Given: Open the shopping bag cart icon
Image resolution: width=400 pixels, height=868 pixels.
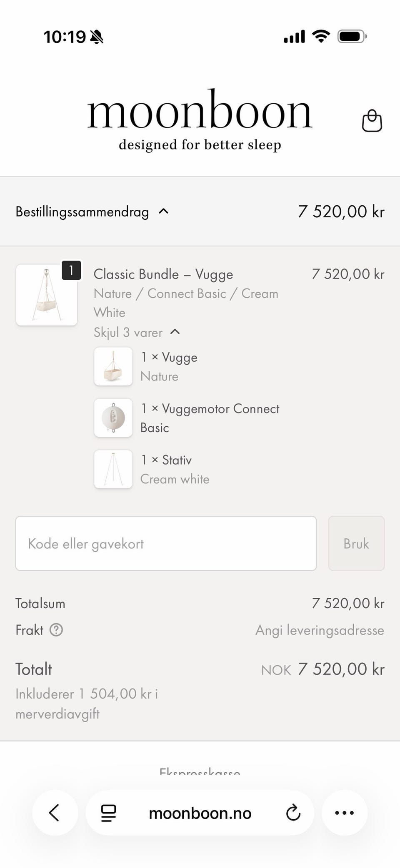Looking at the screenshot, I should tap(372, 121).
